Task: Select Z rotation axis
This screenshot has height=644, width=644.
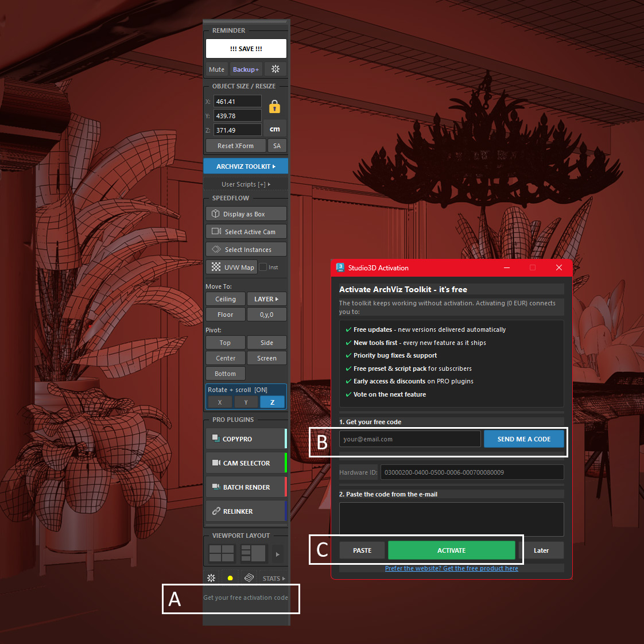Action: click(272, 402)
